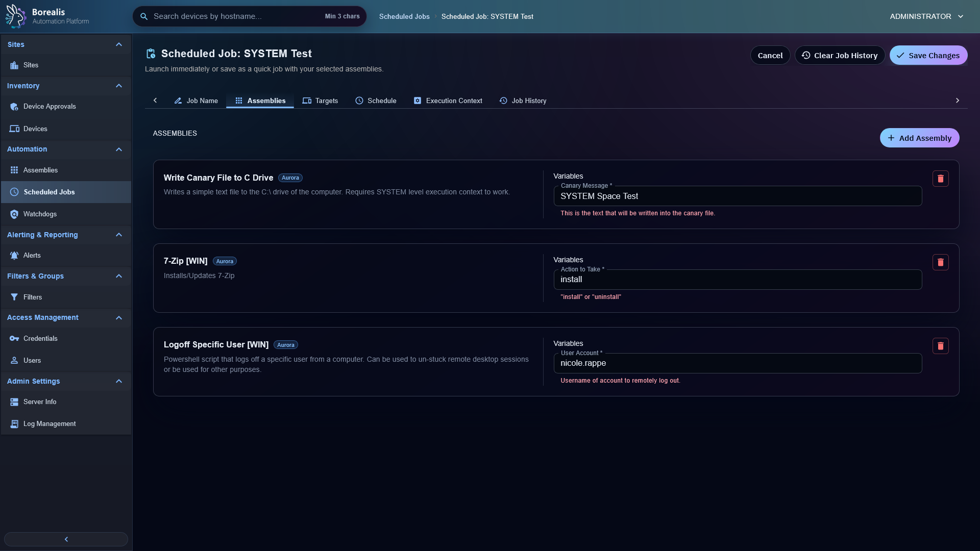This screenshot has width=980, height=551.
Task: Open Watchdogs in the sidebar
Action: [66, 214]
